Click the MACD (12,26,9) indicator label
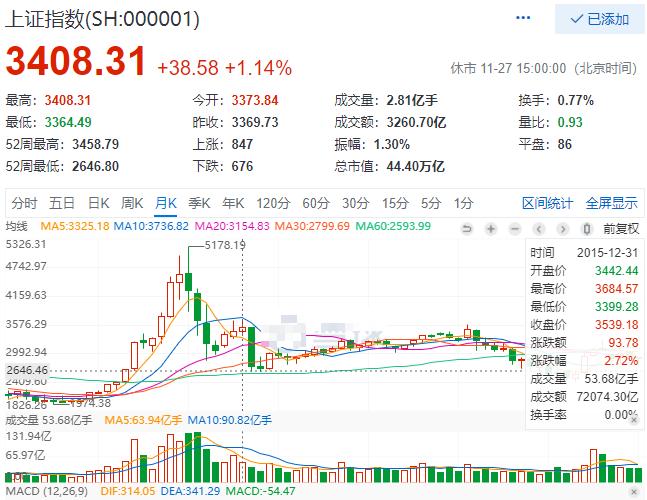647x500 pixels. (47, 492)
